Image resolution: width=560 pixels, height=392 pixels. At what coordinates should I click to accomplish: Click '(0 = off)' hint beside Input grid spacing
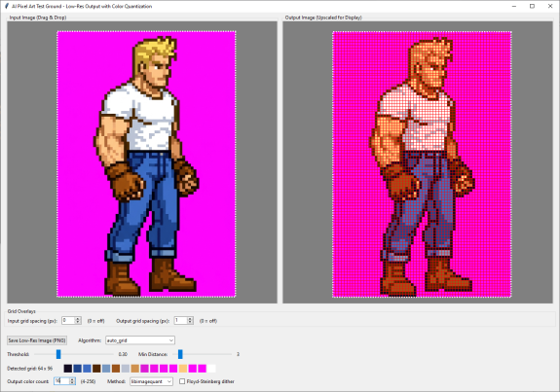(96, 321)
